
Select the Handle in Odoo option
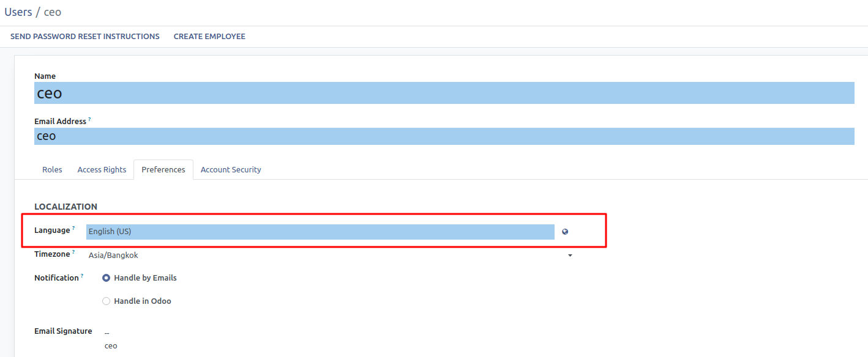(x=107, y=301)
